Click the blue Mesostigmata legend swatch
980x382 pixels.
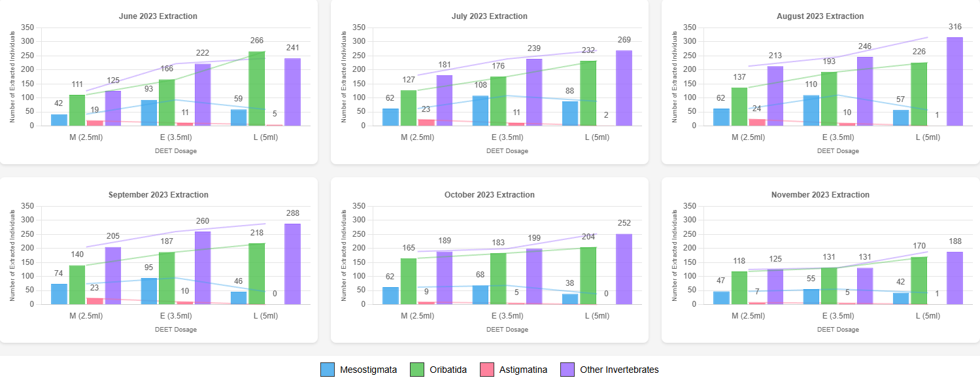328,370
